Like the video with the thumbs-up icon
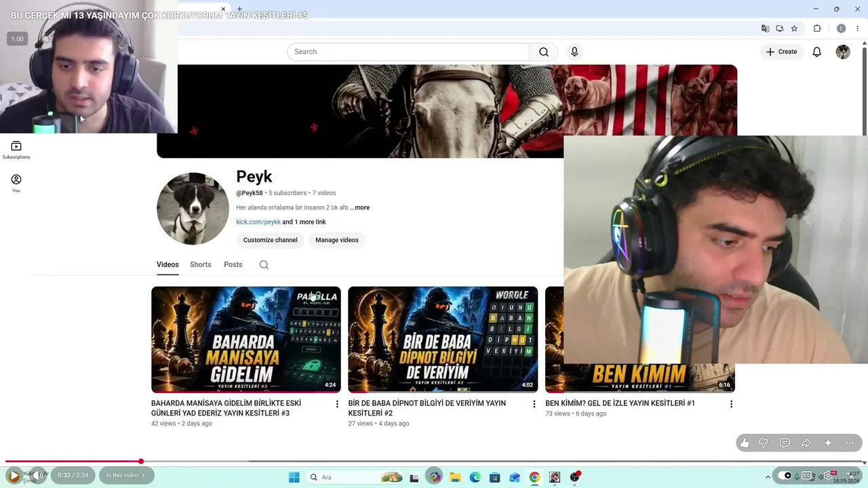The image size is (868, 488). click(x=745, y=443)
